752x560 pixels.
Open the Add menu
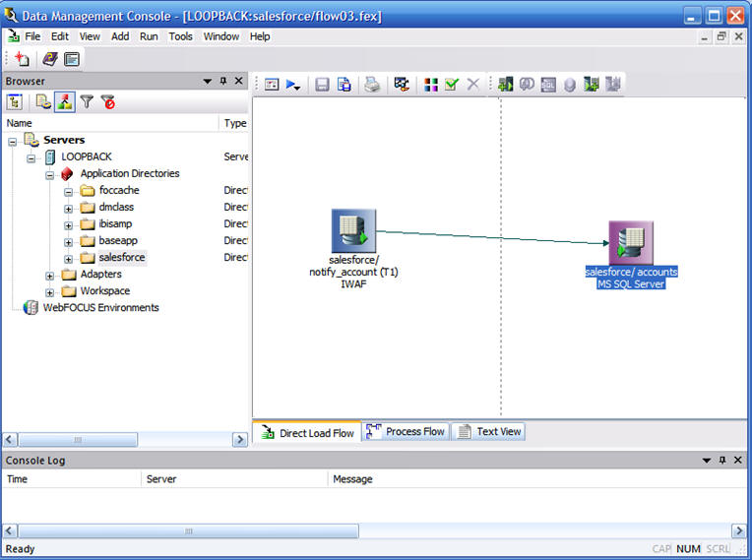(120, 36)
